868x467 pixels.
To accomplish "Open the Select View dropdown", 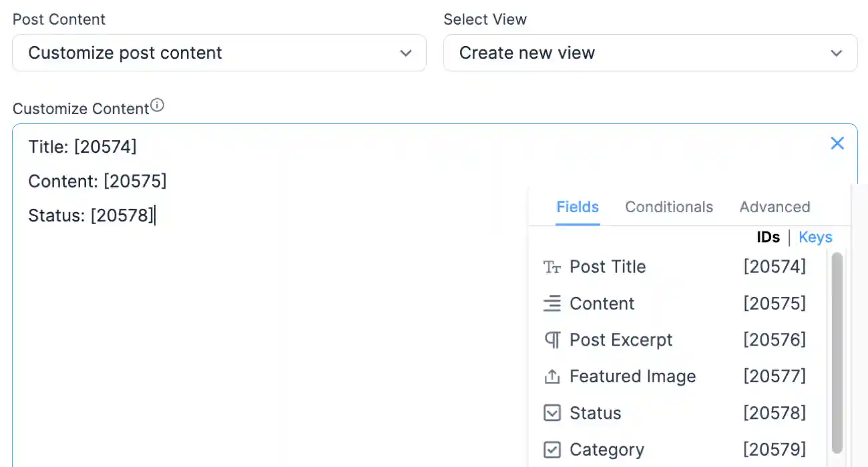I will [650, 52].
